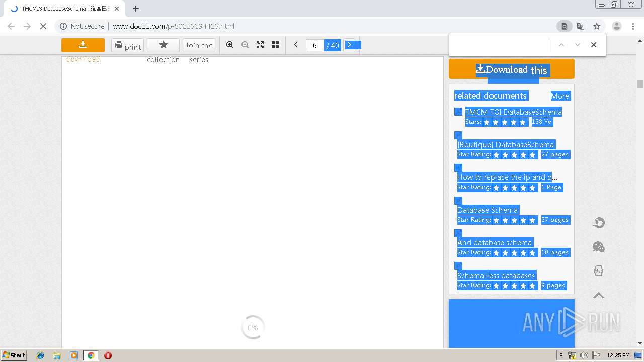Click the Weibo share icon
This screenshot has height=362, width=644.
click(x=599, y=223)
